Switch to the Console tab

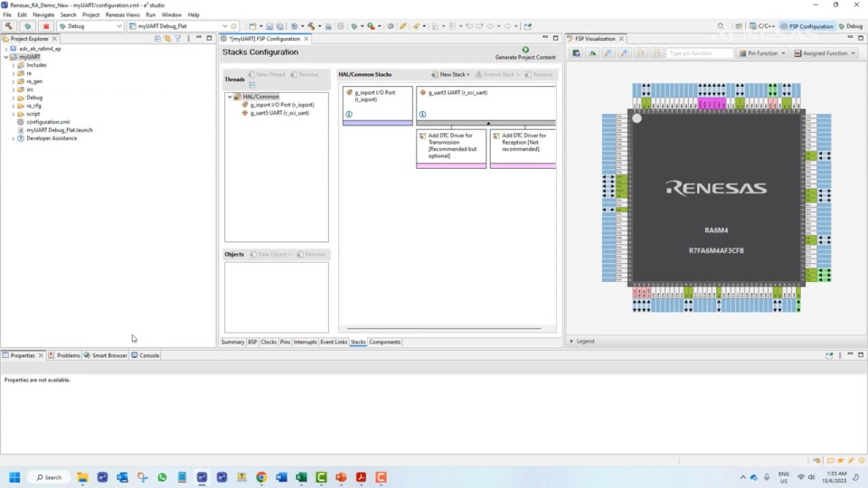point(146,355)
